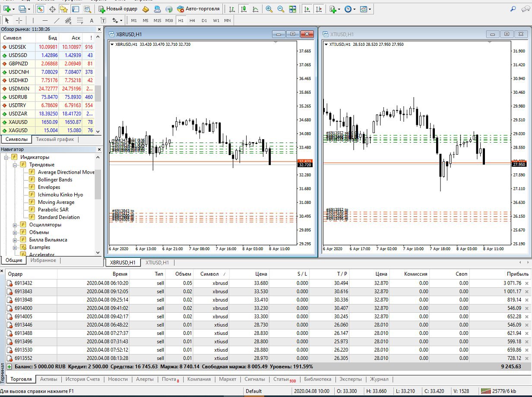Toggle the Navigator panel toolbar icon
This screenshot has height=397, width=532.
click(63, 9)
